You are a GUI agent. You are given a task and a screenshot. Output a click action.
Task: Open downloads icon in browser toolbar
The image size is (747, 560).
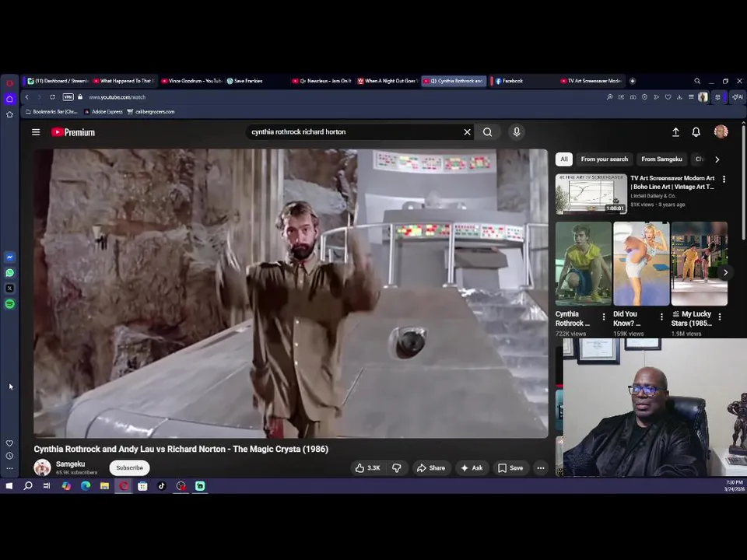point(679,97)
